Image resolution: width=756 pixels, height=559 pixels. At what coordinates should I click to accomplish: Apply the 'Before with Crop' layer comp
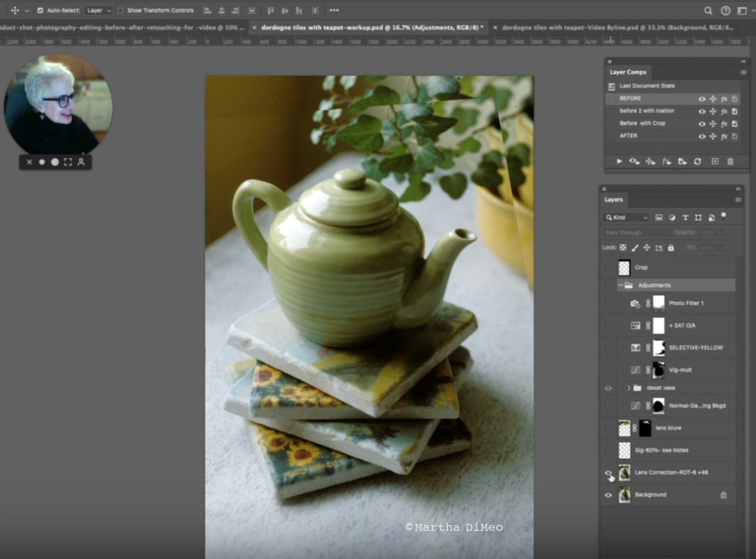click(x=611, y=124)
